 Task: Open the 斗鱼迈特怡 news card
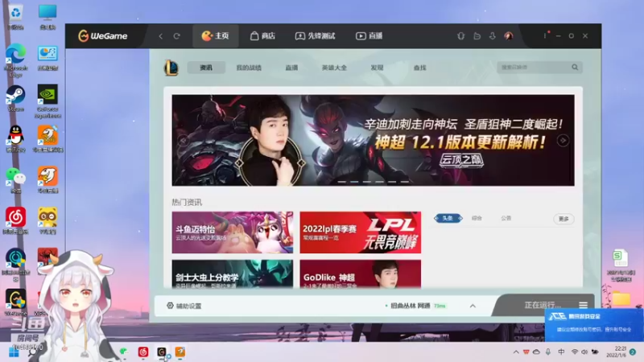[x=233, y=232]
